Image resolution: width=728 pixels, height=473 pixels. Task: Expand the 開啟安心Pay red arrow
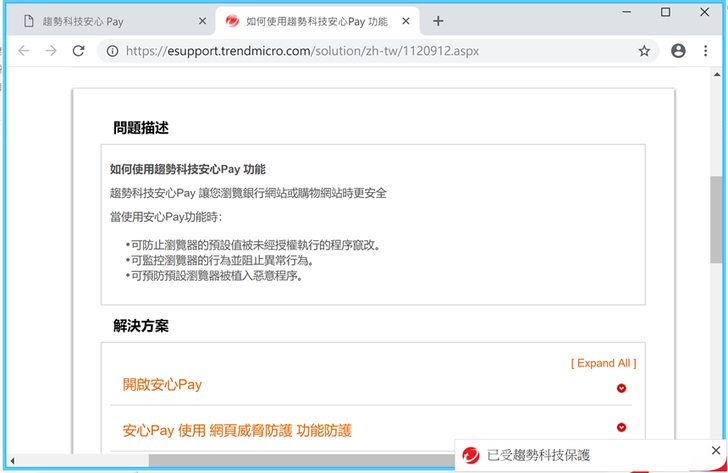621,388
